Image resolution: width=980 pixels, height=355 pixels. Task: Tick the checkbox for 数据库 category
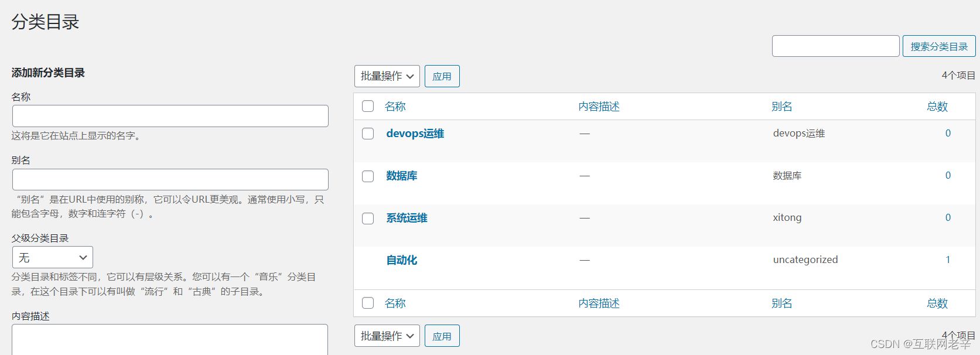point(368,176)
